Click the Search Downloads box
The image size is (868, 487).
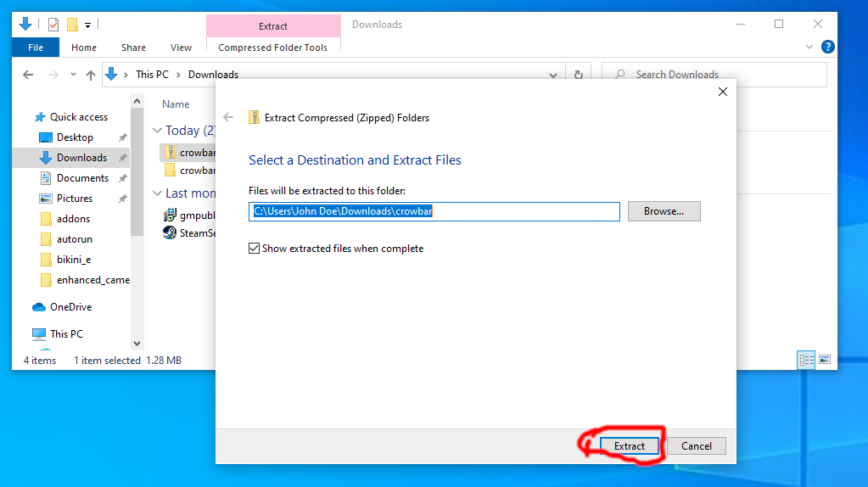714,75
